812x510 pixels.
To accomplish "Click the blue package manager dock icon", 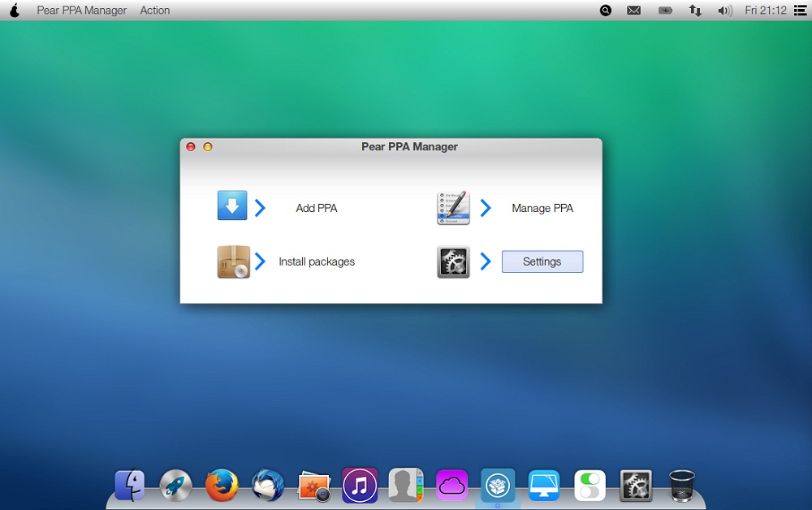I will (498, 486).
